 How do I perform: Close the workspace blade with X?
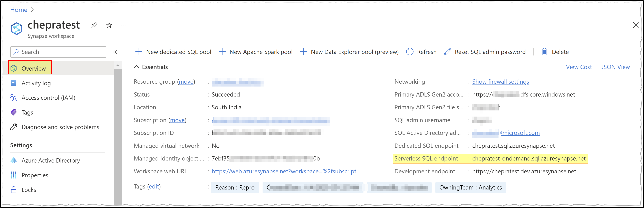(x=636, y=25)
